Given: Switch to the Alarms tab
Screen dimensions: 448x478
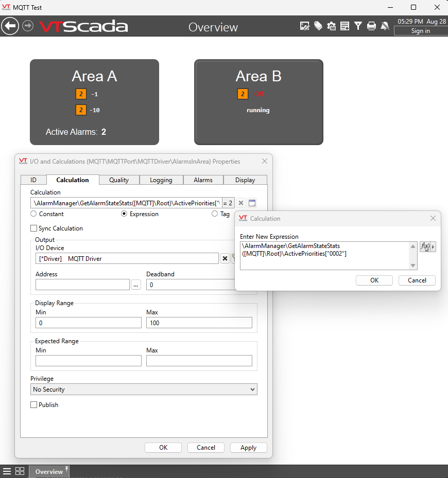Looking at the screenshot, I should [203, 180].
